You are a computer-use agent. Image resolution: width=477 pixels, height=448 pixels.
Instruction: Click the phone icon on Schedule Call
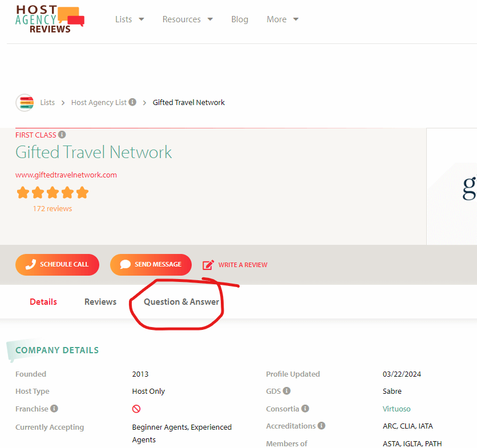(x=31, y=264)
